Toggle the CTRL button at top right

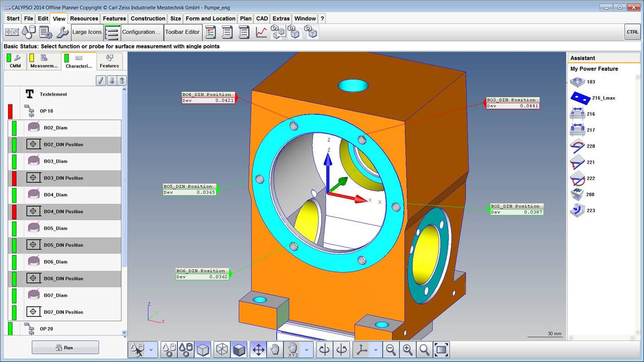click(x=632, y=32)
